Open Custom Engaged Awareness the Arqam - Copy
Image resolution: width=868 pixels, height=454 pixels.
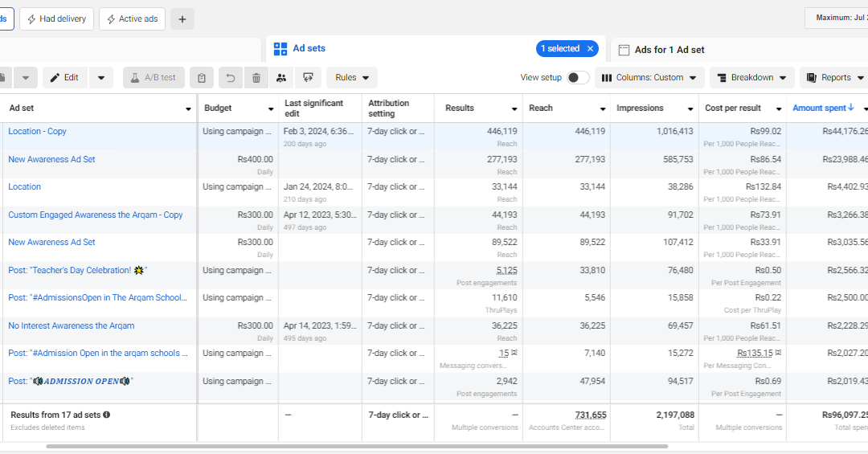click(95, 215)
